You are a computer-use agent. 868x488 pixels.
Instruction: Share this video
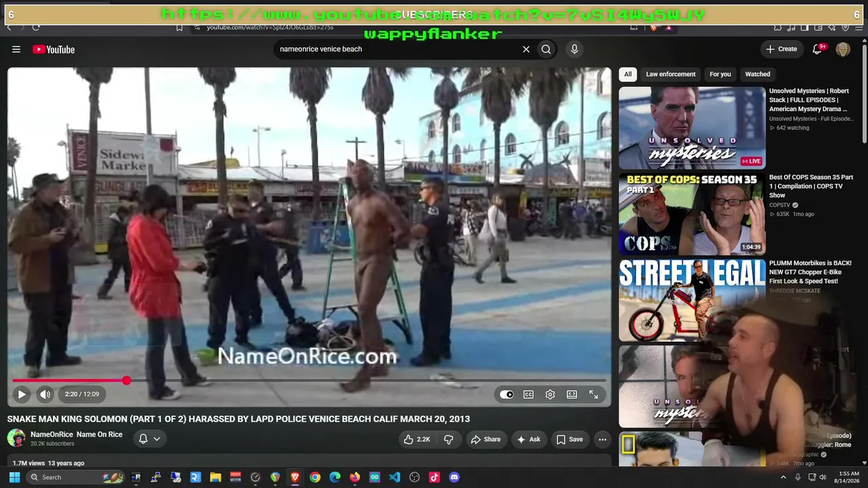click(486, 439)
